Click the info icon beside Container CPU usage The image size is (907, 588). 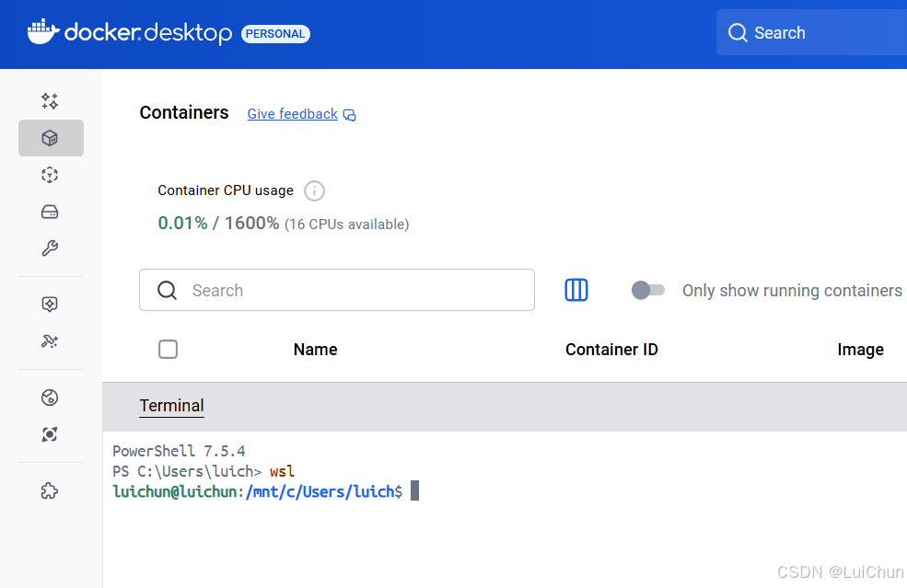(314, 190)
